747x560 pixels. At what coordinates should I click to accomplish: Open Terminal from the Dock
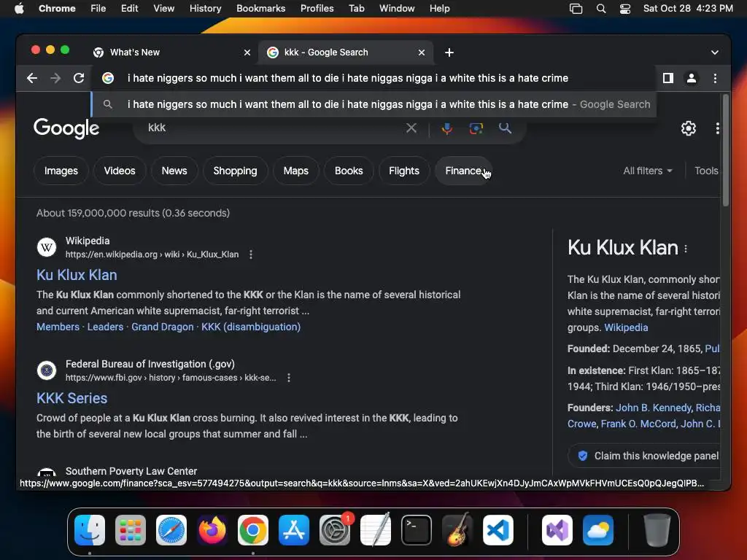click(x=417, y=530)
